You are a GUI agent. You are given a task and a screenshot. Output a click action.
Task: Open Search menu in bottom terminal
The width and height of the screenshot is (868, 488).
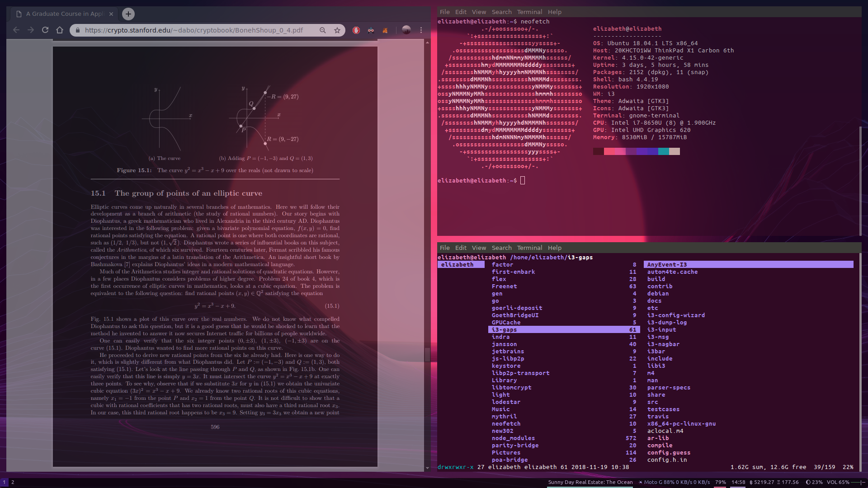501,248
